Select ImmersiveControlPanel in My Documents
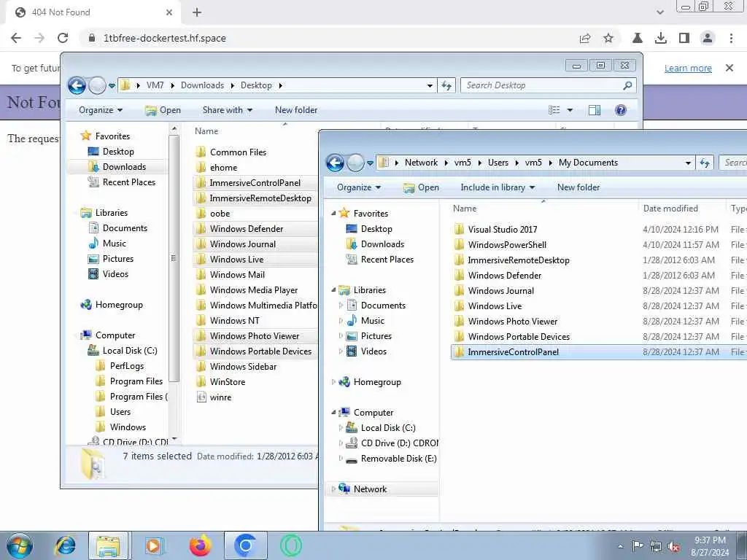 [x=598, y=352]
